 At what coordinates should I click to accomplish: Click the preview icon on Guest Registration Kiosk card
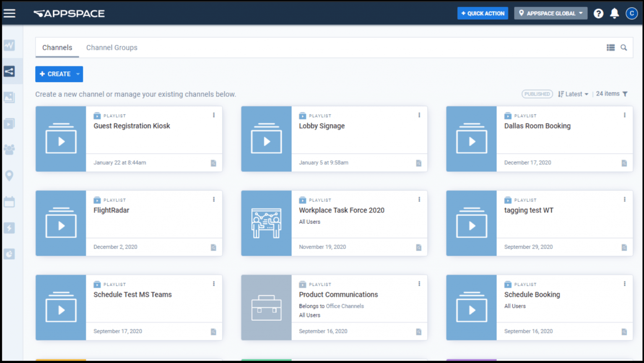click(x=213, y=163)
